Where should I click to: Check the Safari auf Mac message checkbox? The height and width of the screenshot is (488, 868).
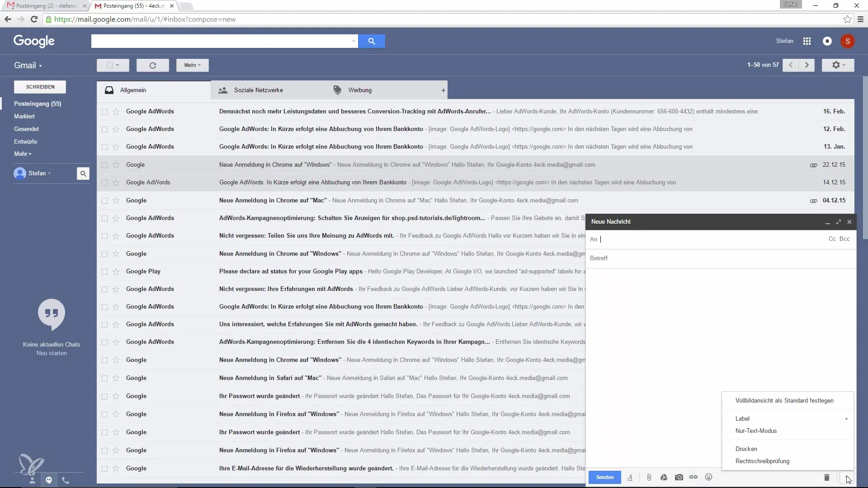coord(104,378)
